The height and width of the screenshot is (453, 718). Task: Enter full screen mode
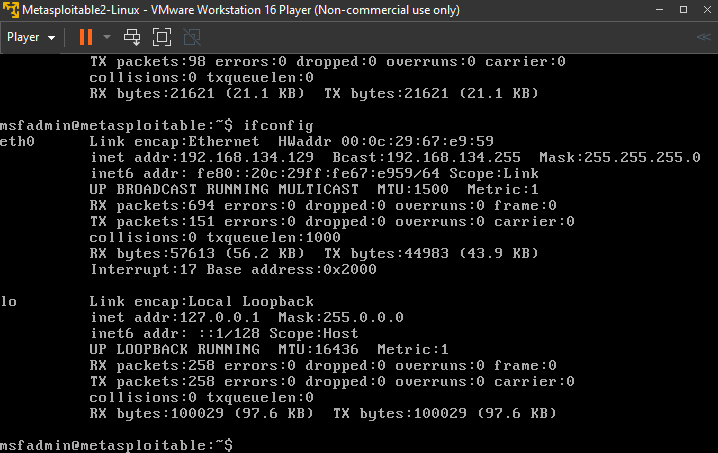pos(162,37)
